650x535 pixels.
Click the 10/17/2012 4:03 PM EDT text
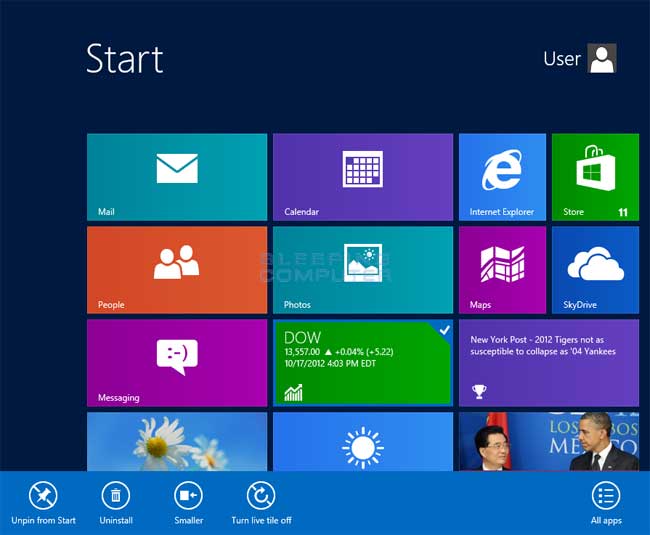pyautogui.click(x=330, y=363)
